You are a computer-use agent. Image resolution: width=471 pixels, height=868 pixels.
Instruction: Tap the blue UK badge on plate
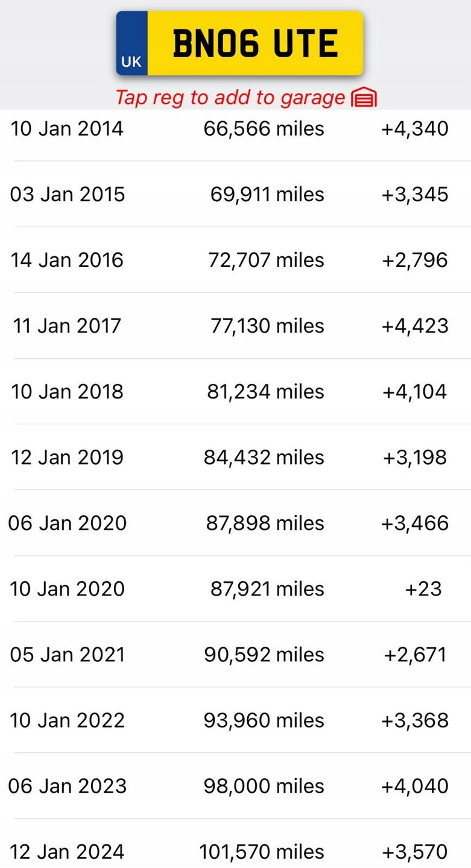pyautogui.click(x=131, y=43)
